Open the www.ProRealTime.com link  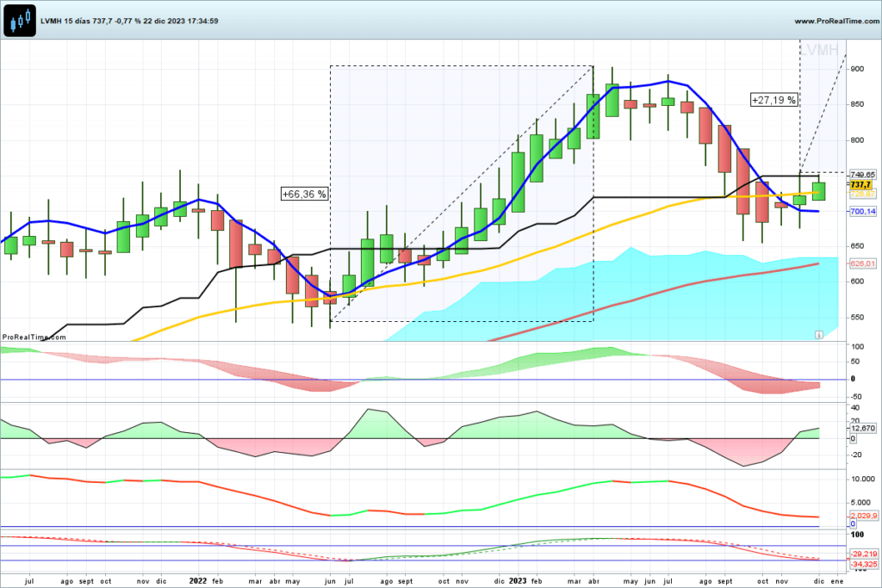pyautogui.click(x=836, y=21)
